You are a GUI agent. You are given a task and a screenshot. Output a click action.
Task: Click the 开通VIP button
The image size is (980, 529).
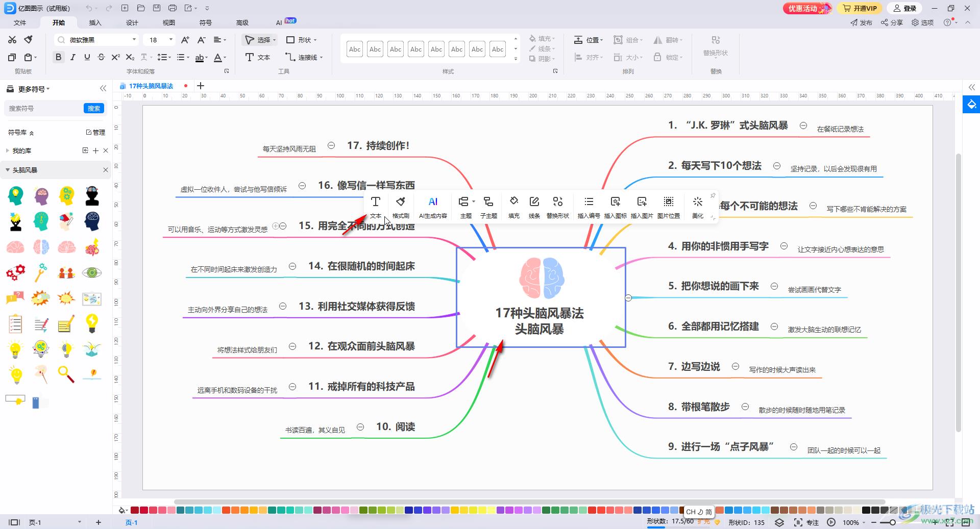pyautogui.click(x=860, y=8)
